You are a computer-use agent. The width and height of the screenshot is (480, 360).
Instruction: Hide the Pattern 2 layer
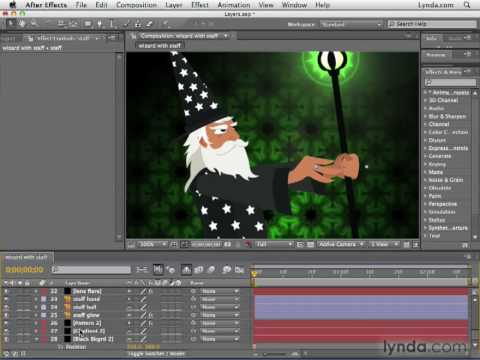click(6, 323)
